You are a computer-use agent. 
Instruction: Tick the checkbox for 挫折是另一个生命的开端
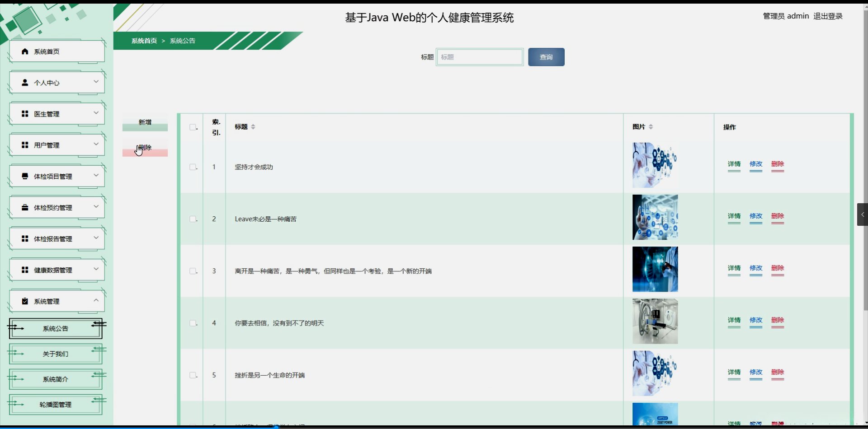pyautogui.click(x=193, y=375)
